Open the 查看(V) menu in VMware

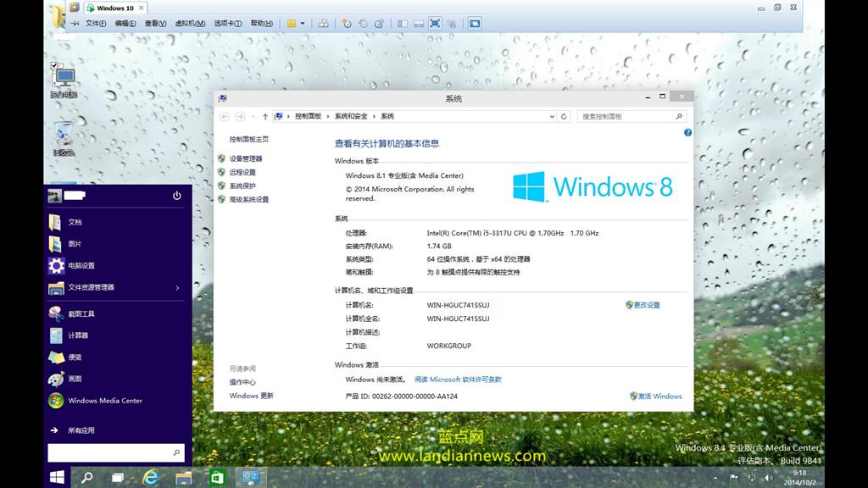tap(156, 23)
